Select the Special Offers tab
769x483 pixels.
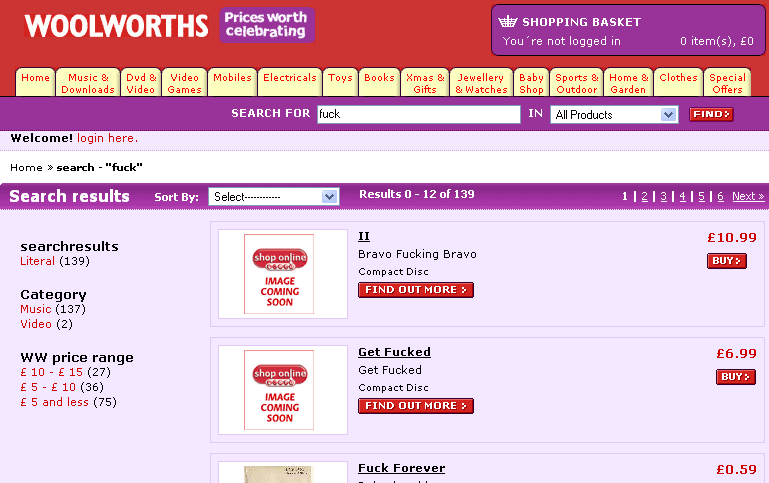point(727,83)
